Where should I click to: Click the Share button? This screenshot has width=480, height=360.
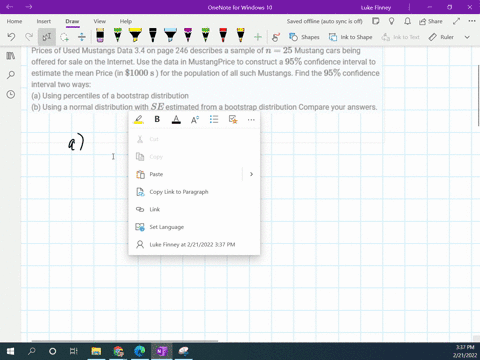click(431, 21)
